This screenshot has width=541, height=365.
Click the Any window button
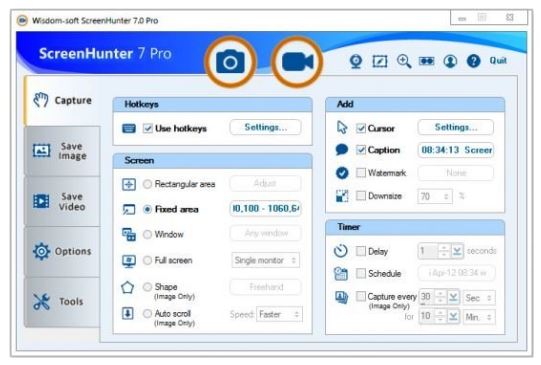coord(265,234)
